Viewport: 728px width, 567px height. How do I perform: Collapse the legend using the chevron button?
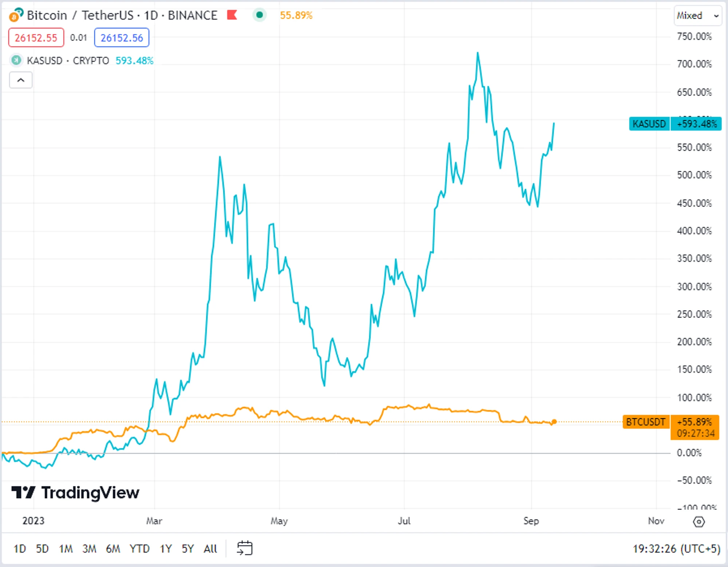coord(20,80)
